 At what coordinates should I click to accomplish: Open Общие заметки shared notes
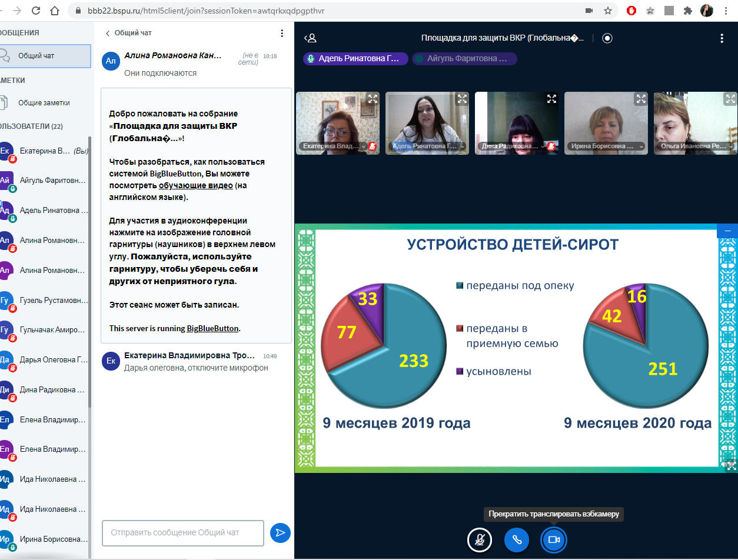44,103
